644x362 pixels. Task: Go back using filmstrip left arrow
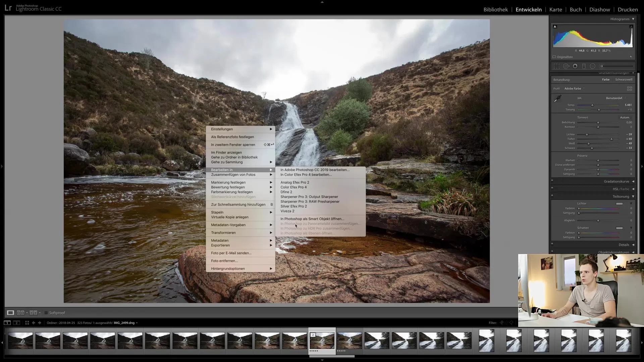tap(34, 323)
